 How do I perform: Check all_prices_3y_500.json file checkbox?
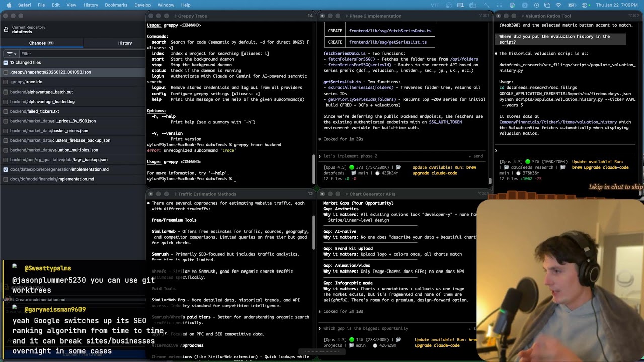point(5,121)
